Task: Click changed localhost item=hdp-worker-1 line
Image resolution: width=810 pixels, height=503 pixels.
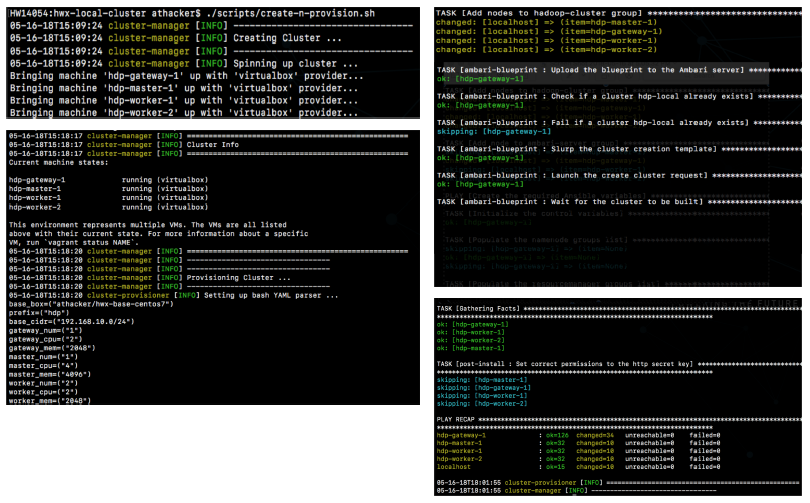Action: pos(547,41)
